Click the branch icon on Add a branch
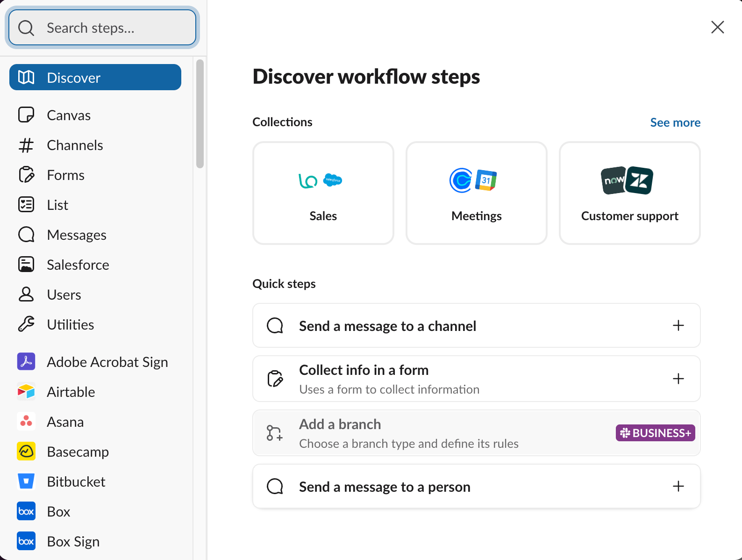The image size is (742, 560). click(275, 433)
